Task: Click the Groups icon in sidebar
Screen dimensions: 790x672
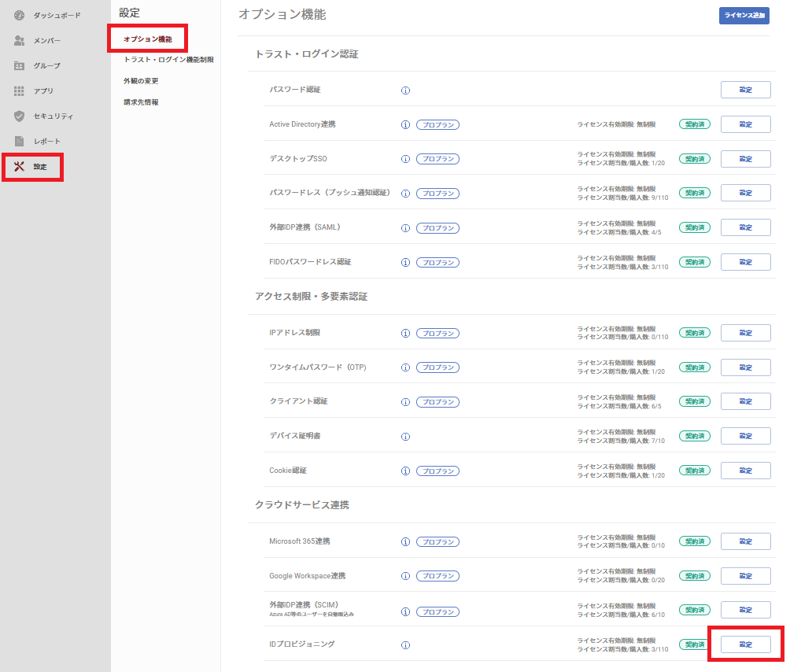Action: pos(20,65)
